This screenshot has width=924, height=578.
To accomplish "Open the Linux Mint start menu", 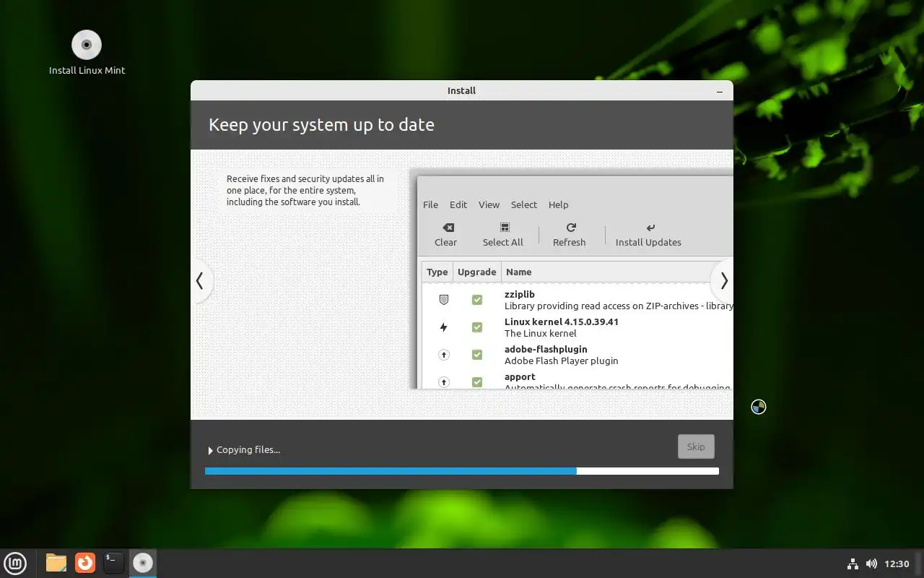I will [16, 563].
